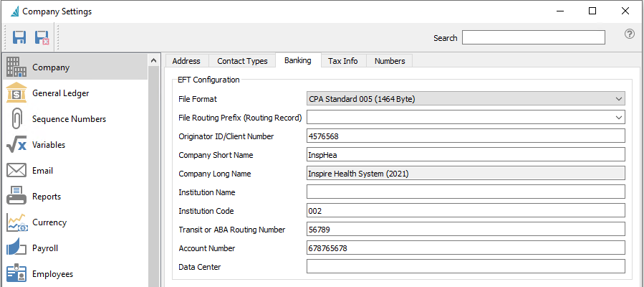Switch to the Address tab
The height and width of the screenshot is (287, 644).
click(x=186, y=61)
